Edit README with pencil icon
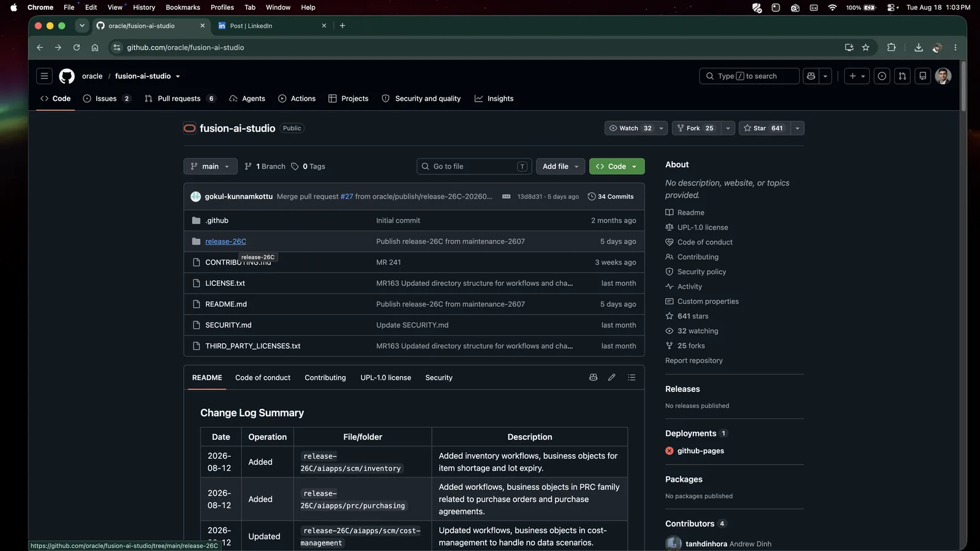Viewport: 980px width, 551px height. click(611, 378)
